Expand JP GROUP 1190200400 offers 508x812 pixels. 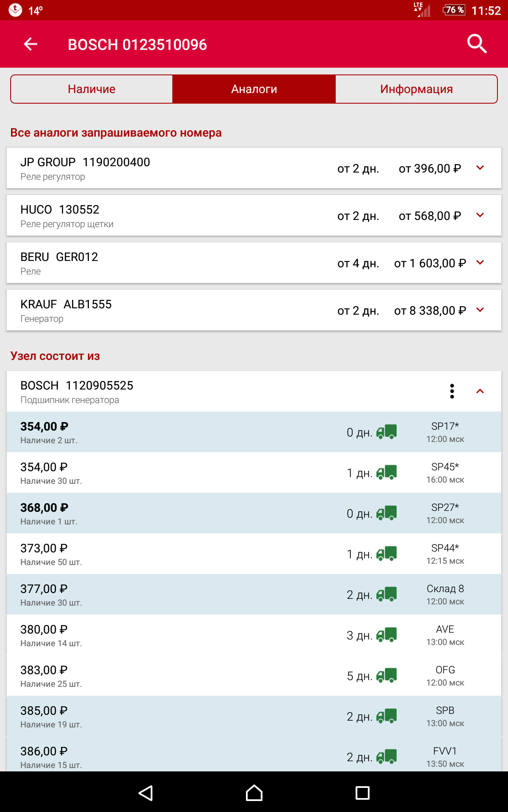pos(480,168)
